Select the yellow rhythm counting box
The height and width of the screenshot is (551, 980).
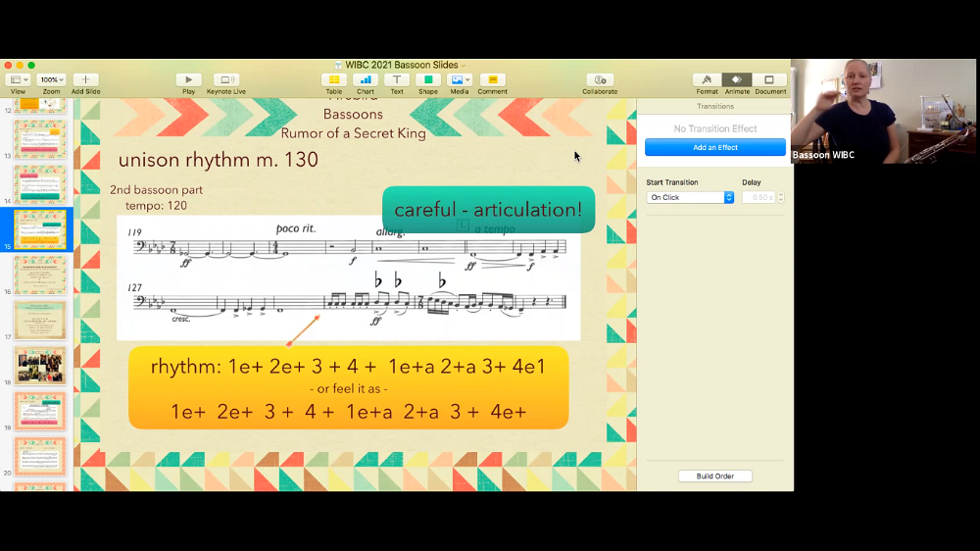point(348,388)
